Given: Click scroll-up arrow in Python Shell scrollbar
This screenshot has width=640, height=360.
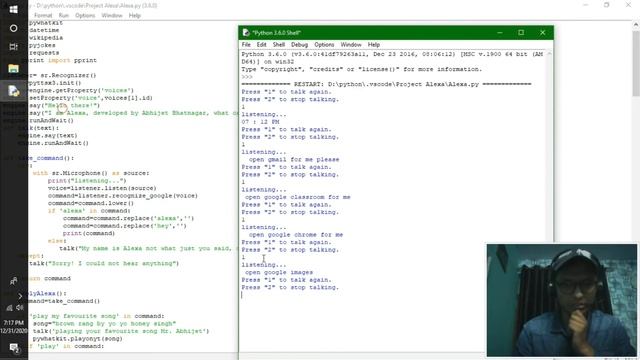Looking at the screenshot, I should click(549, 53).
